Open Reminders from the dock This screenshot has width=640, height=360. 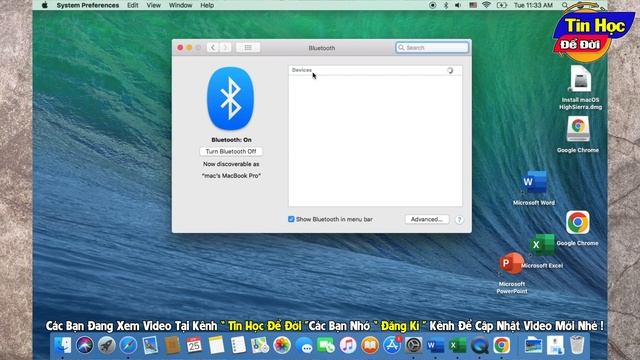click(x=238, y=345)
